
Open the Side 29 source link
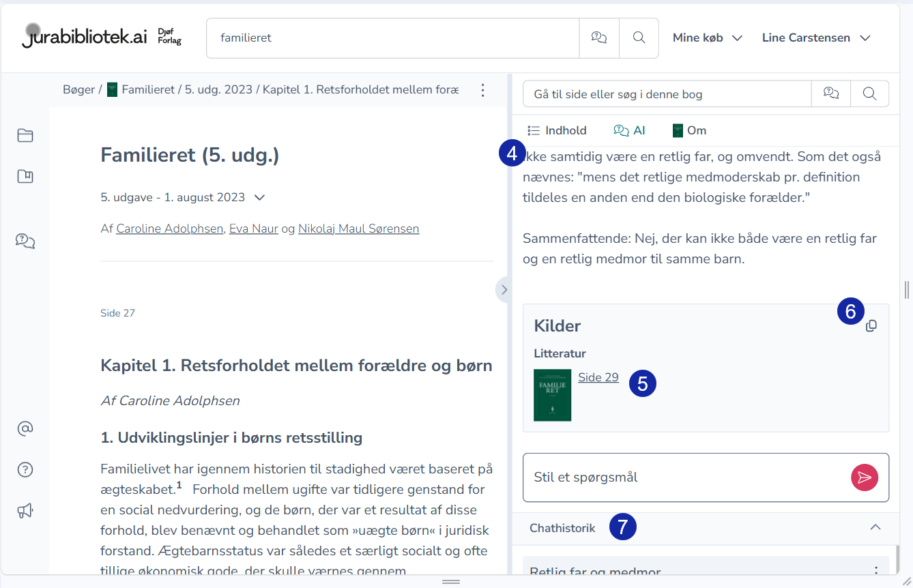[598, 377]
